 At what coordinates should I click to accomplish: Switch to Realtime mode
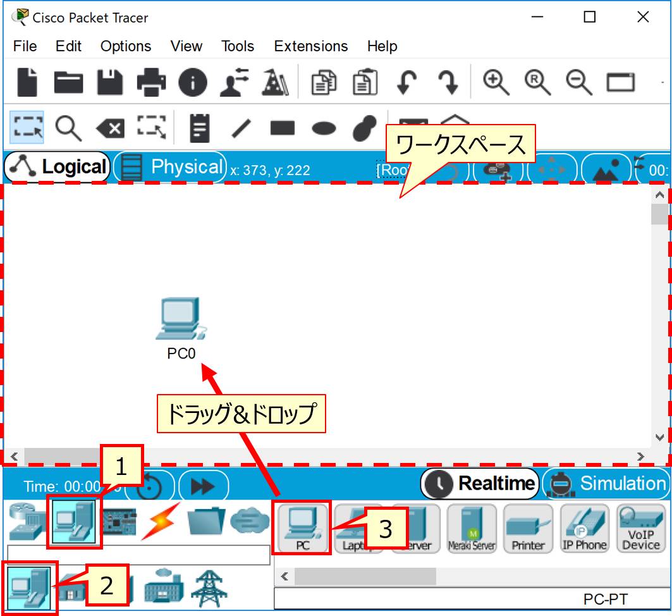tap(480, 484)
